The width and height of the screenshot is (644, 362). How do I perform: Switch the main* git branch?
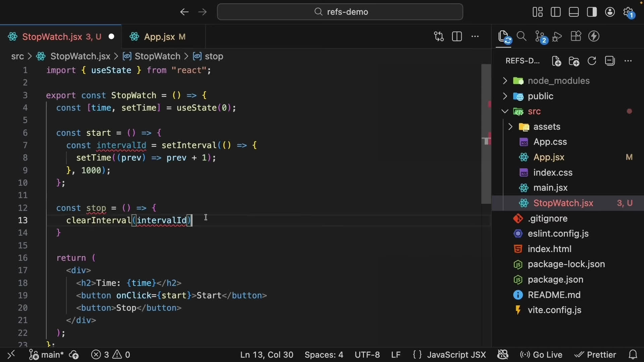[46, 355]
